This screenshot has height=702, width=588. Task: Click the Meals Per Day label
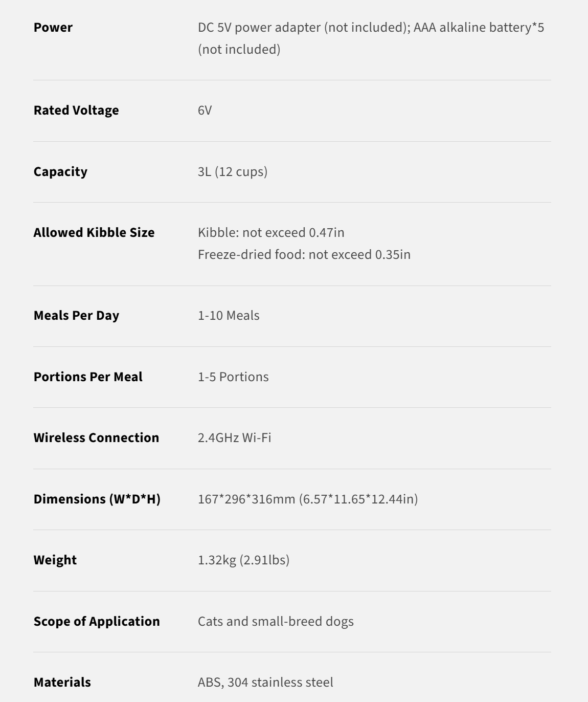[x=76, y=316]
